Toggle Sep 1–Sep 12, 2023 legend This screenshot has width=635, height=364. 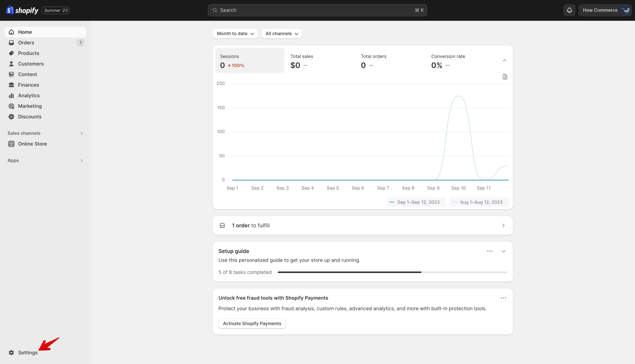[416, 202]
